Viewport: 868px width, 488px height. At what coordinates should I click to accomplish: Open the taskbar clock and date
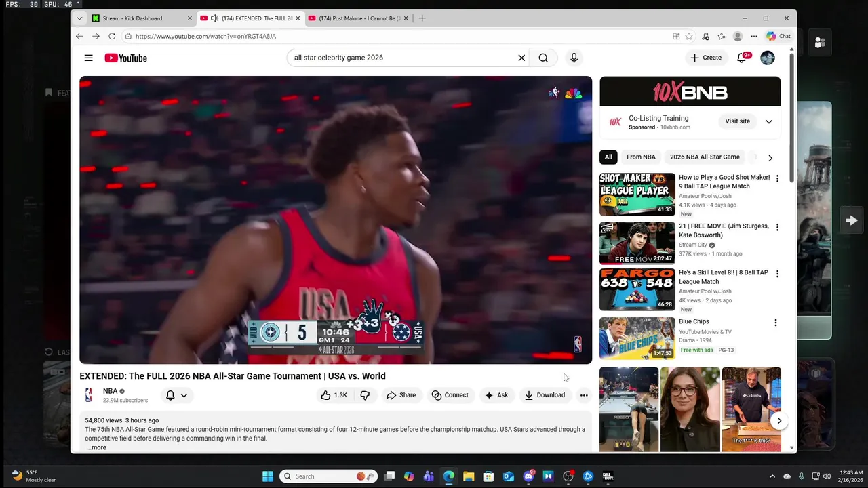coord(849,476)
